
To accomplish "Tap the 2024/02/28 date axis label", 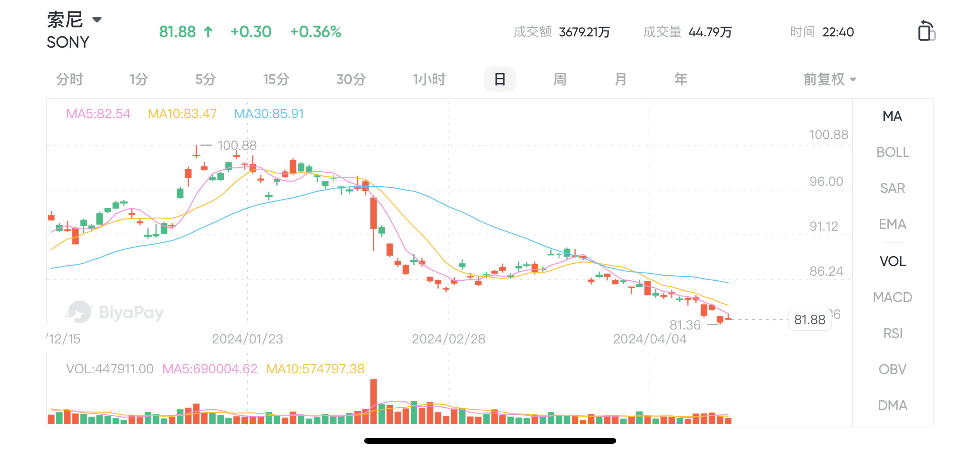I will [449, 339].
